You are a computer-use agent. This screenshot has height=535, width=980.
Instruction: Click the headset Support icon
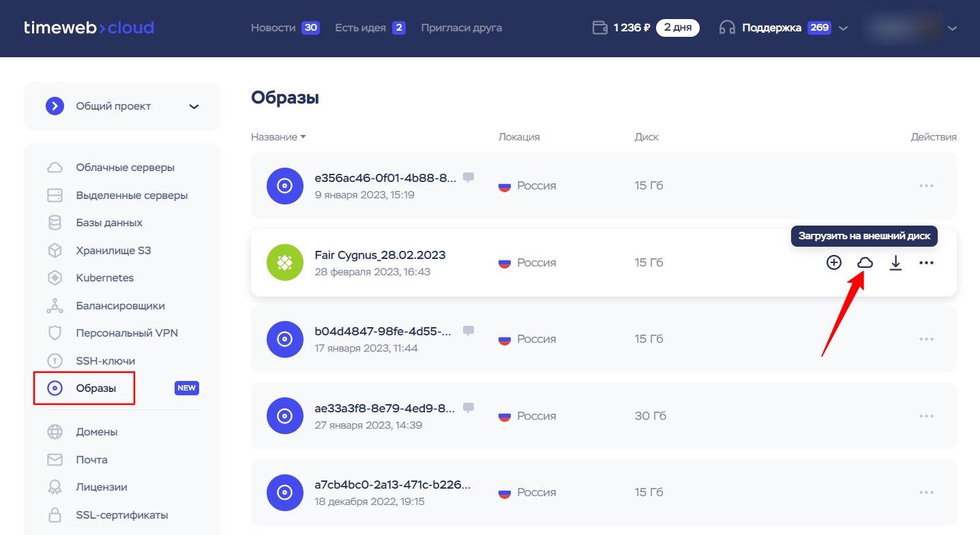pos(727,28)
